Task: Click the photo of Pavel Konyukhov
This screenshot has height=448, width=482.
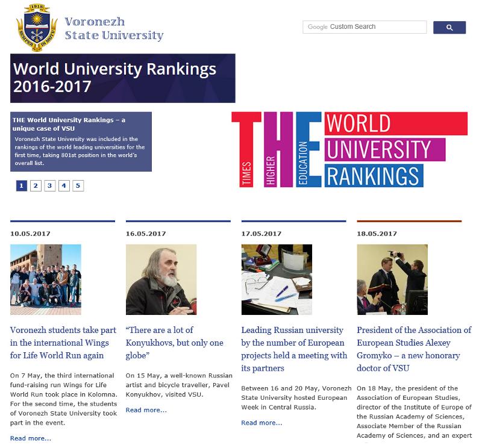Action: point(161,279)
